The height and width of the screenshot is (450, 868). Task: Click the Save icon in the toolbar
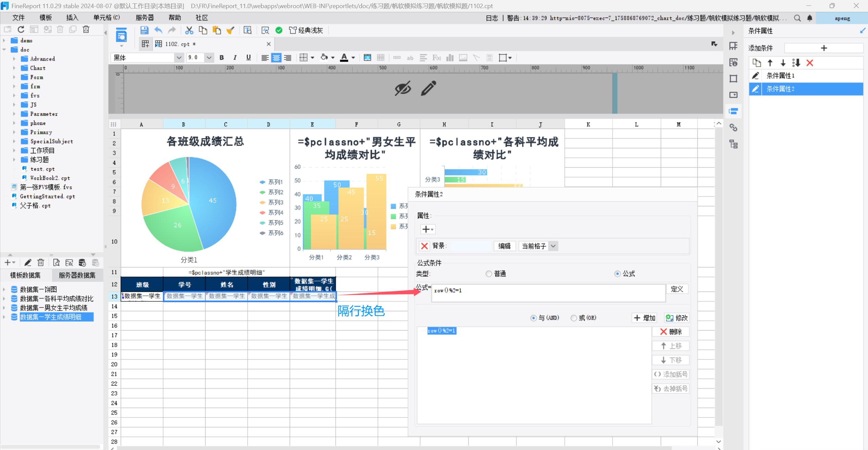pyautogui.click(x=144, y=31)
